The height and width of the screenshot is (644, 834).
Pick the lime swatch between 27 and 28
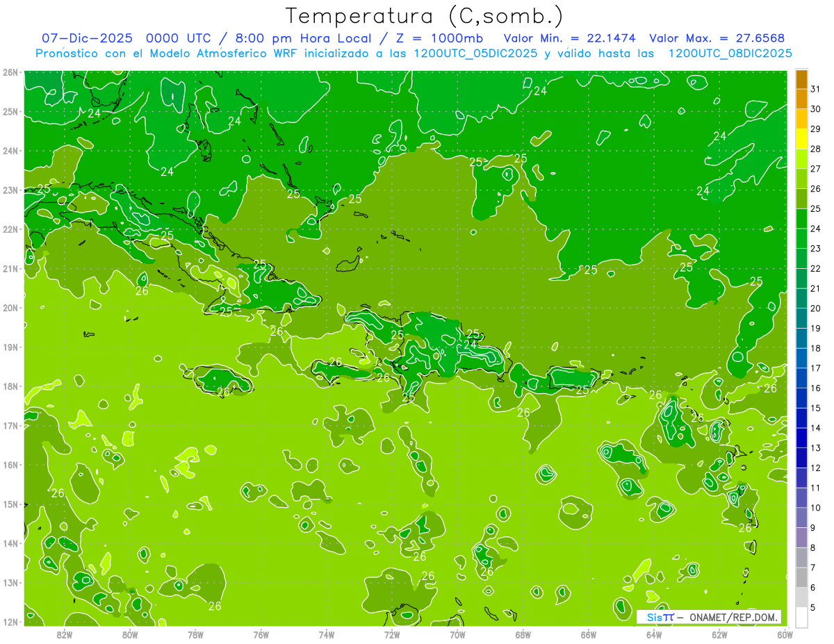pyautogui.click(x=801, y=159)
